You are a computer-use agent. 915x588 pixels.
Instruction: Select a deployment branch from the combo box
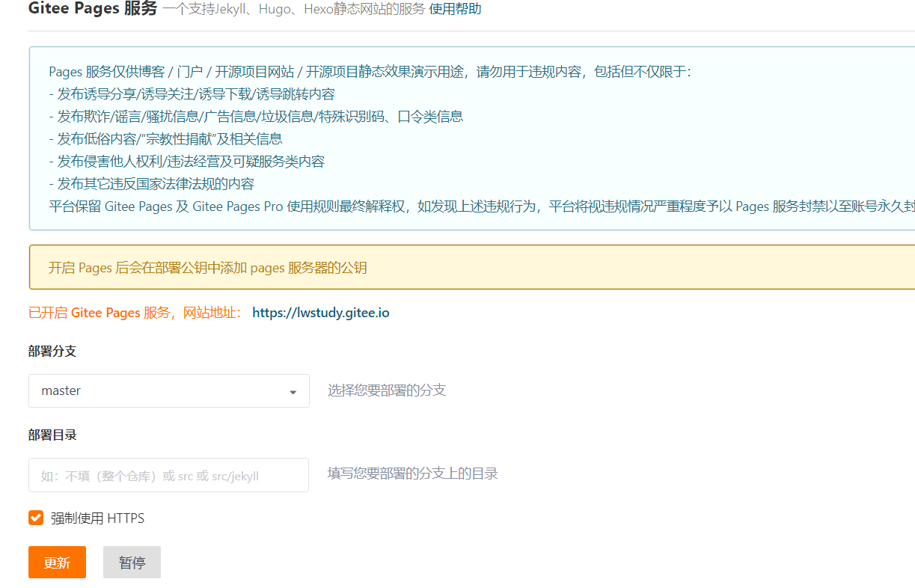(x=168, y=391)
